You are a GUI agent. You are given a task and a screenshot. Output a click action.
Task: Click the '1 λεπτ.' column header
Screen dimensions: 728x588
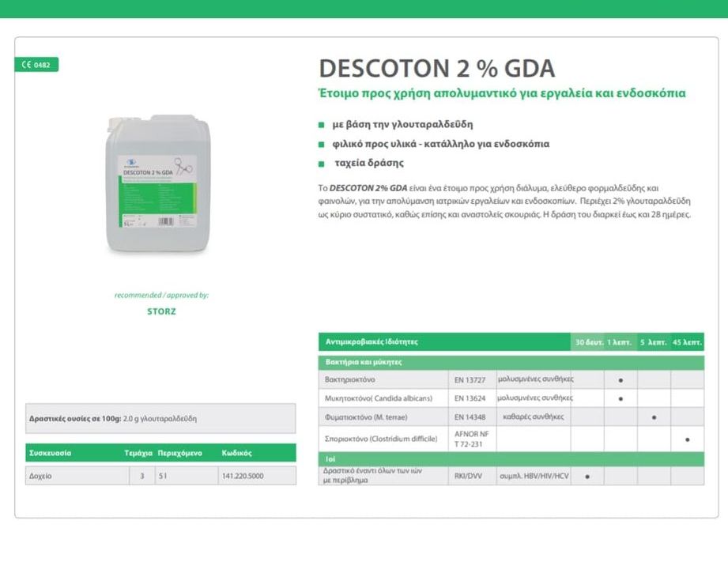tap(620, 342)
